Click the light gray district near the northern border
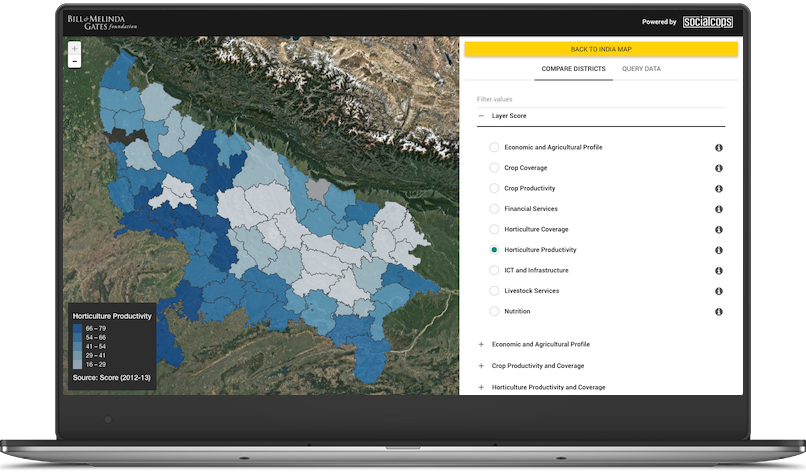 318,189
